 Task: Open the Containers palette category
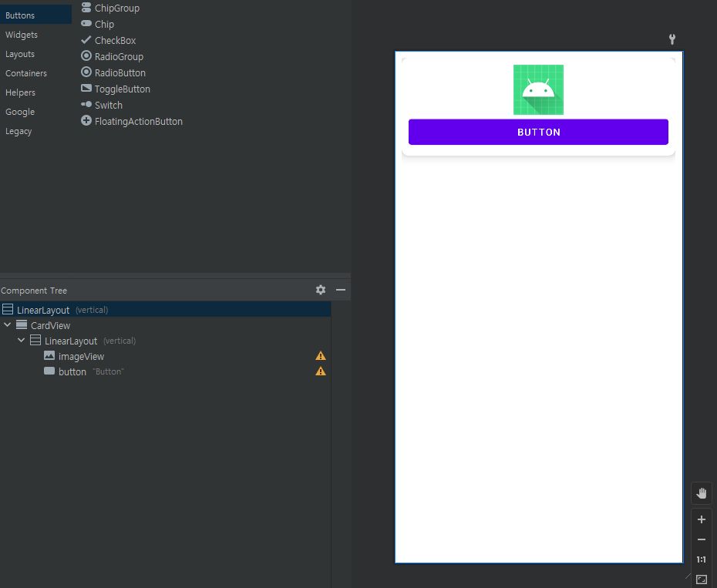[26, 73]
